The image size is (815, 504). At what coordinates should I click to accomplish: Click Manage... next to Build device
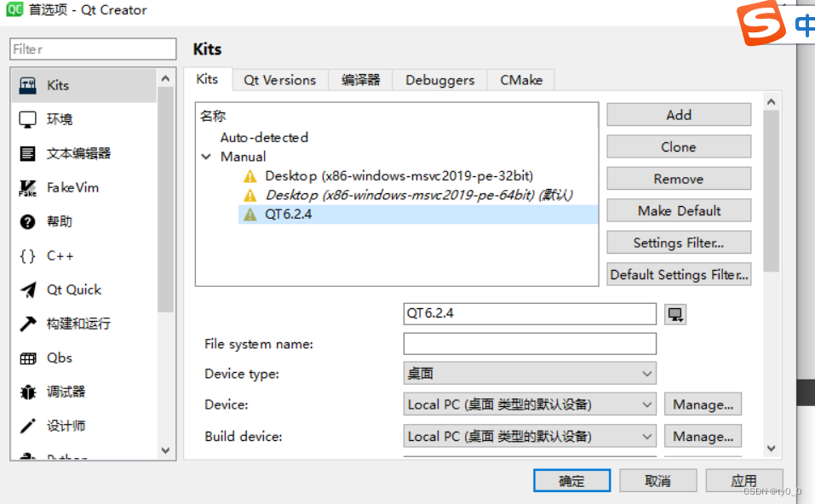703,437
